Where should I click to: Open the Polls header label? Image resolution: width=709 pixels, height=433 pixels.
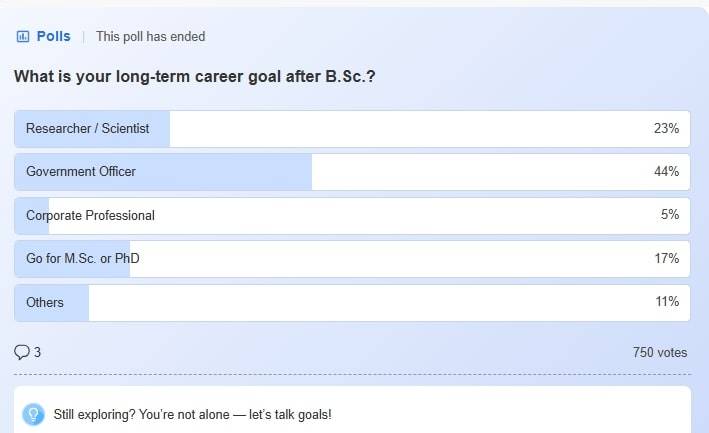click(x=53, y=37)
